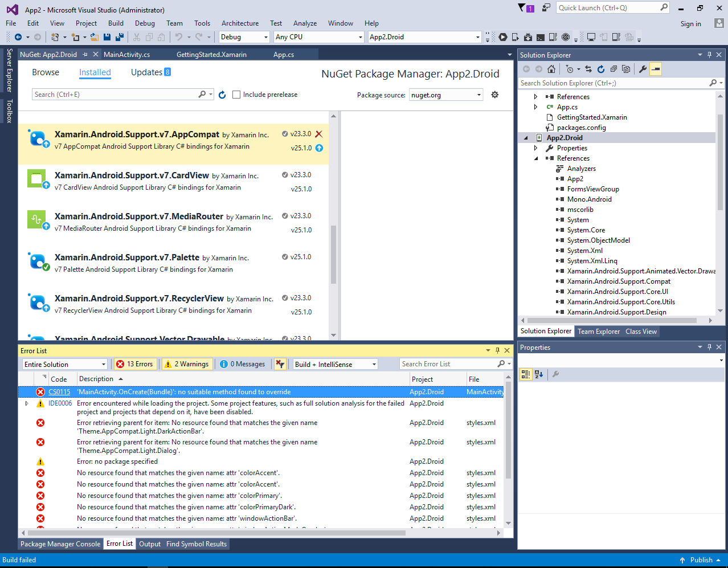Screen dimensions: 728x568
Task: Switch to the Team Explorer tab
Action: pos(599,332)
